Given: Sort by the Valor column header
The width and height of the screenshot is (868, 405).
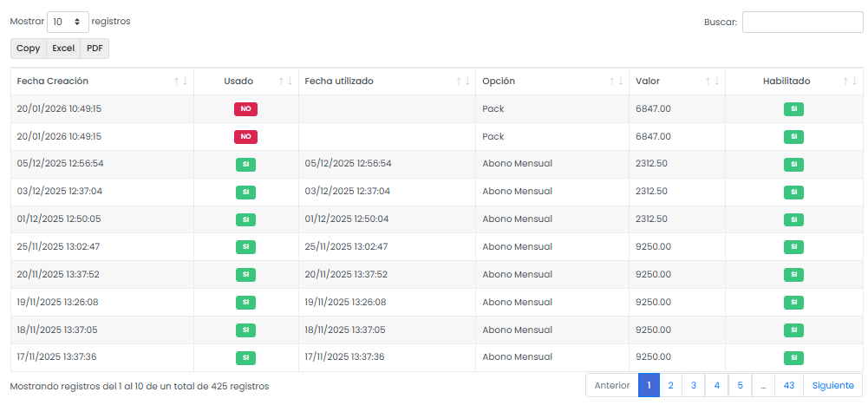Looking at the screenshot, I should click(677, 82).
